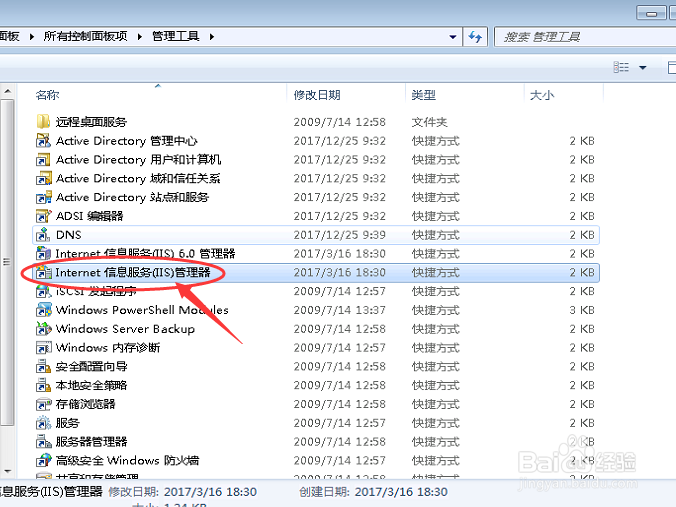The image size is (676, 507).
Task: Click 文件夹 type of 远程桌面服务
Action: pyautogui.click(x=429, y=122)
